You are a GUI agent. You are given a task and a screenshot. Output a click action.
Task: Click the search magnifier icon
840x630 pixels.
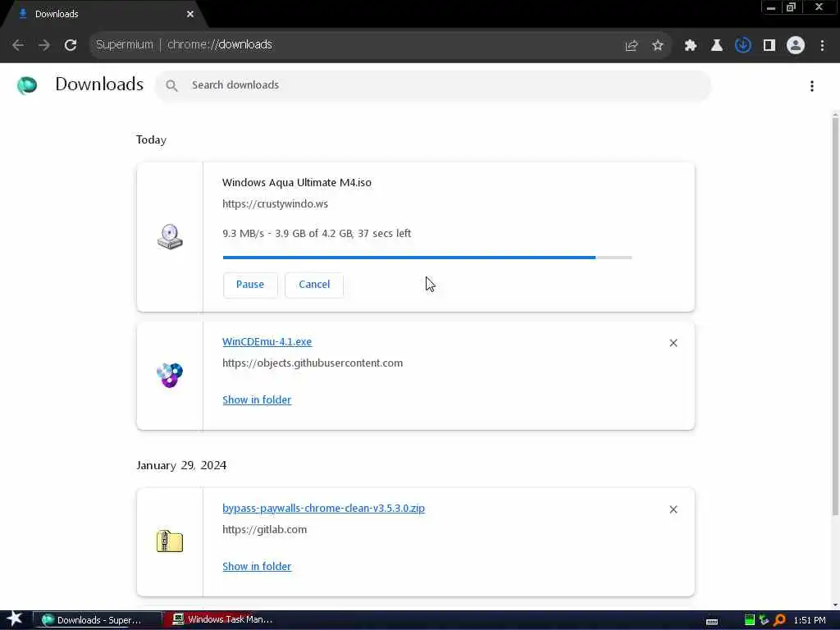(x=171, y=85)
